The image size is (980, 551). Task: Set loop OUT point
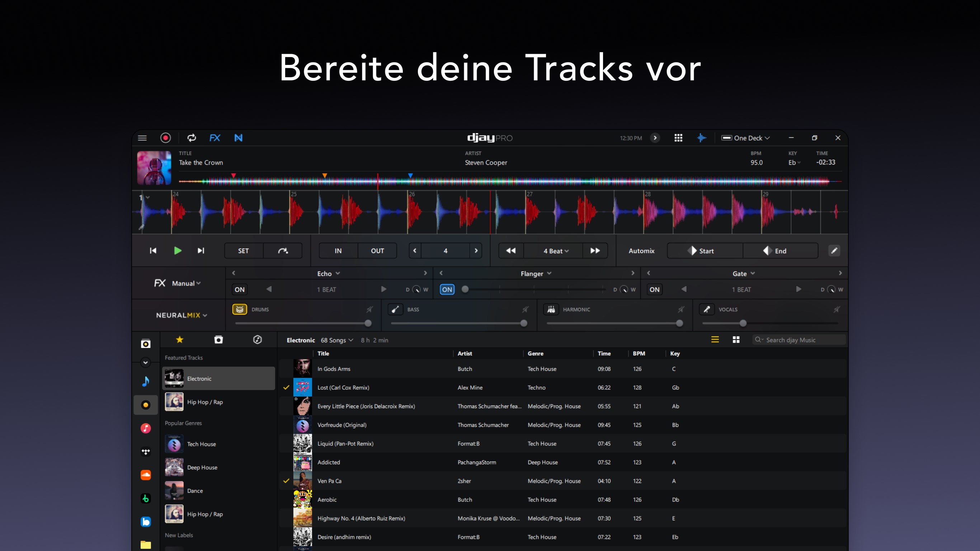377,251
